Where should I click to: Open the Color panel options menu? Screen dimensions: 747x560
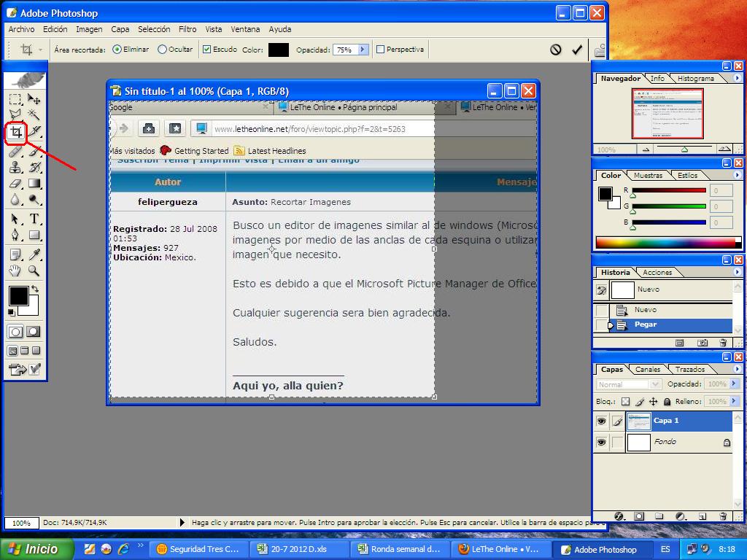tap(737, 175)
